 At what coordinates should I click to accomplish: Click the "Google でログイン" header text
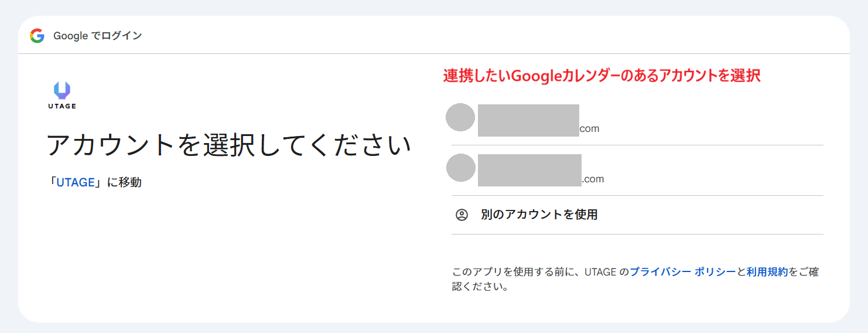point(98,36)
